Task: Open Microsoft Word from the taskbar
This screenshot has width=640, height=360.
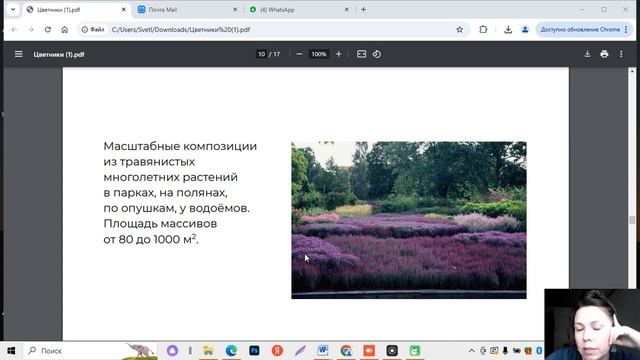Action: (323, 351)
